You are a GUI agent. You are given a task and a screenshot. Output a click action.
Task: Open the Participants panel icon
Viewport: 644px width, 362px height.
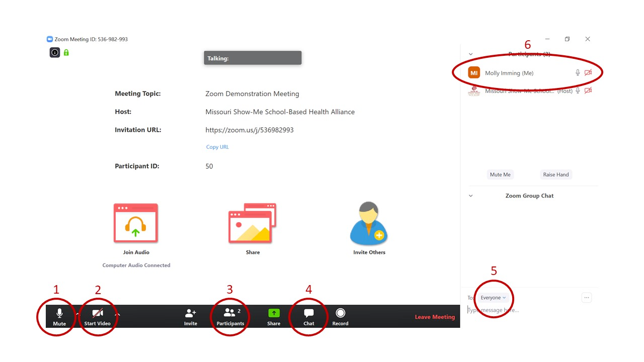coord(230,313)
